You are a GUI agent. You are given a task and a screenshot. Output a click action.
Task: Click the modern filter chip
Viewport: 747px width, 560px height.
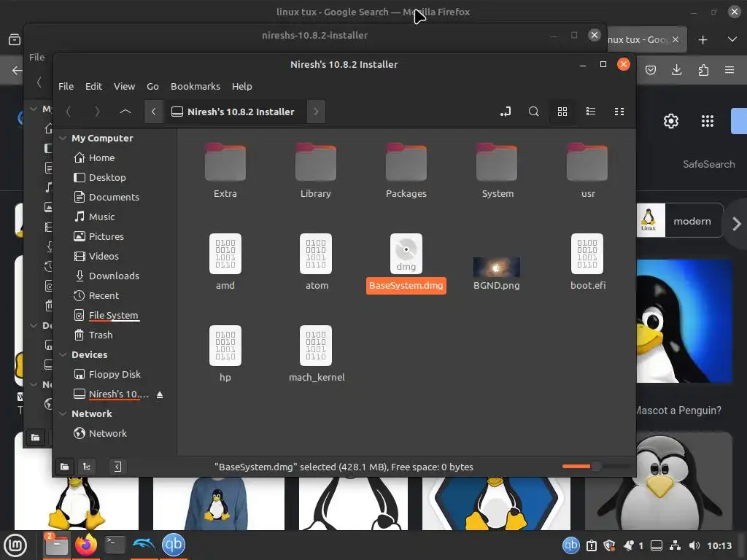(681, 221)
